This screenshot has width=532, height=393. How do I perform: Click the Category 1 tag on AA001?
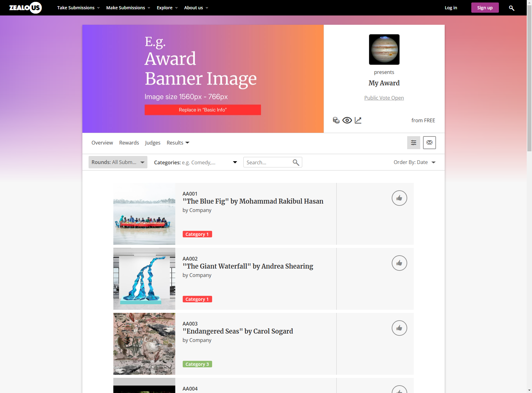197,234
